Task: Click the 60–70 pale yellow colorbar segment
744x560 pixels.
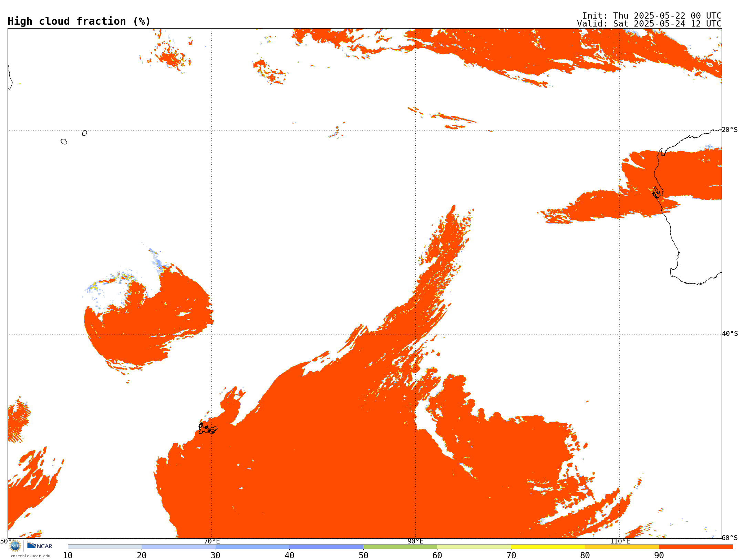Action: 474,547
